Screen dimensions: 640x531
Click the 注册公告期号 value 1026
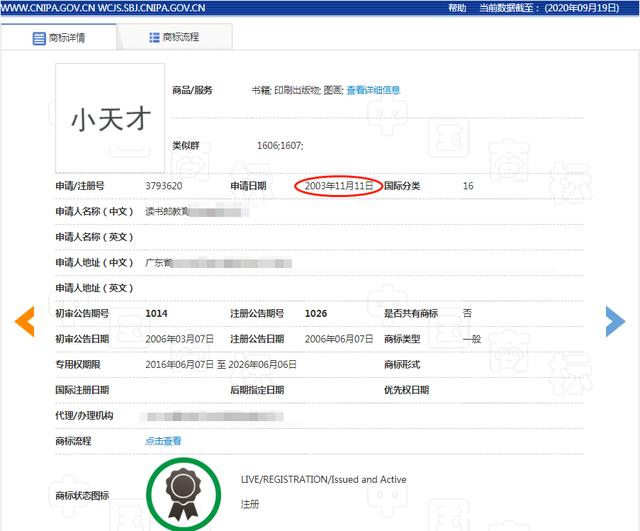(x=316, y=314)
